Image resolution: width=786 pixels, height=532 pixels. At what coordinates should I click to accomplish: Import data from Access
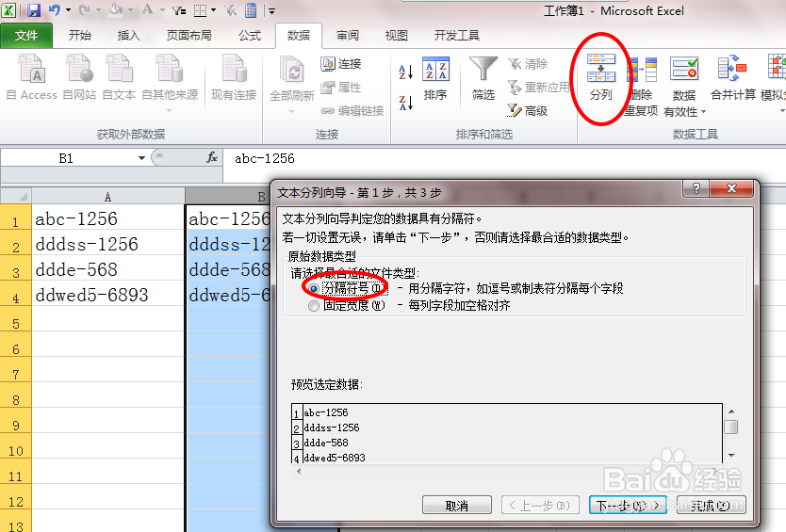pyautogui.click(x=32, y=78)
